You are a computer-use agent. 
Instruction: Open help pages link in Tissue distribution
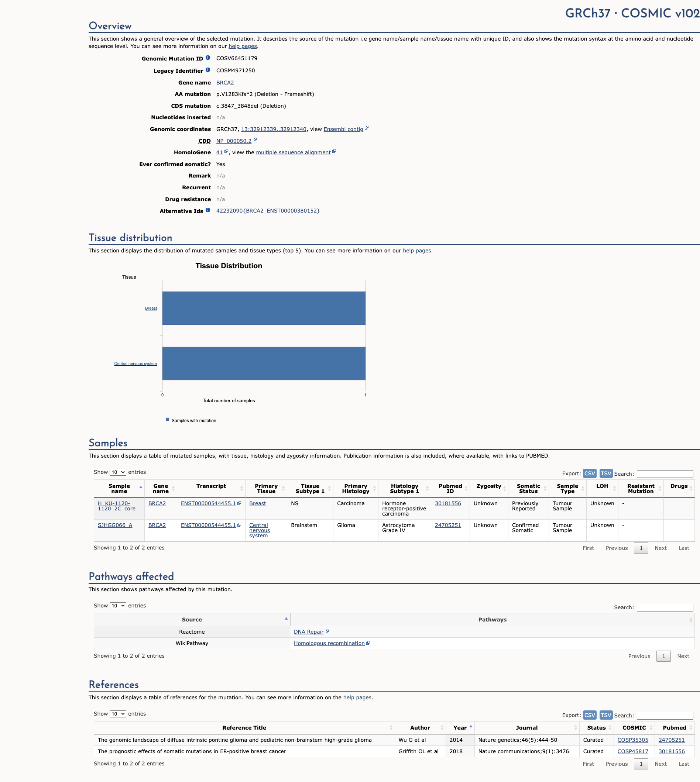click(x=417, y=251)
